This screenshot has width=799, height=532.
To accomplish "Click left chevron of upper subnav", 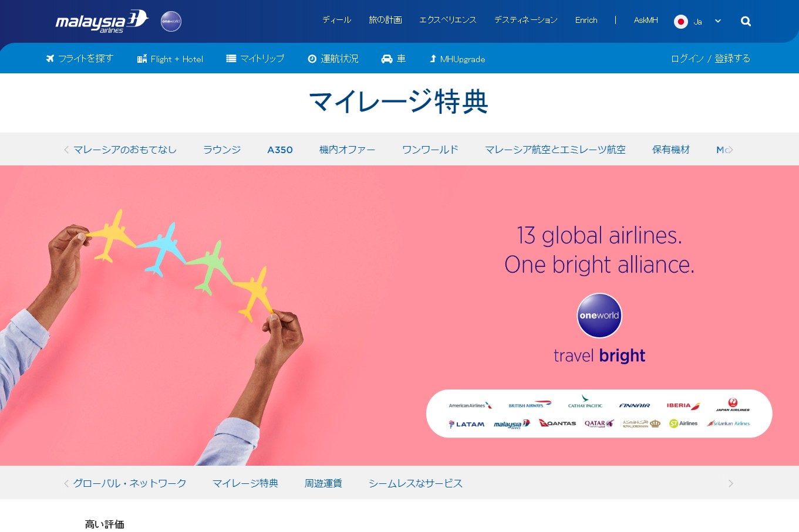I will tap(66, 150).
